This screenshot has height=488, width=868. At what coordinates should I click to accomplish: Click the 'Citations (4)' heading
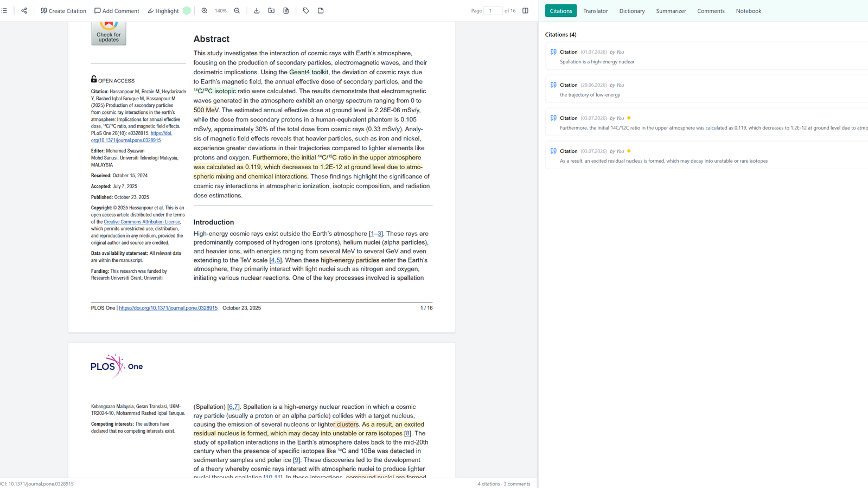pos(561,35)
